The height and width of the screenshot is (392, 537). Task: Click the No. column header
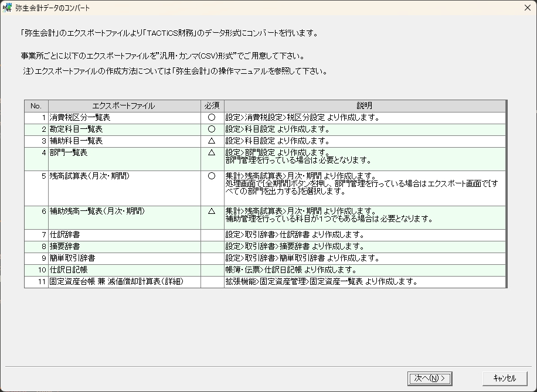[x=36, y=106]
